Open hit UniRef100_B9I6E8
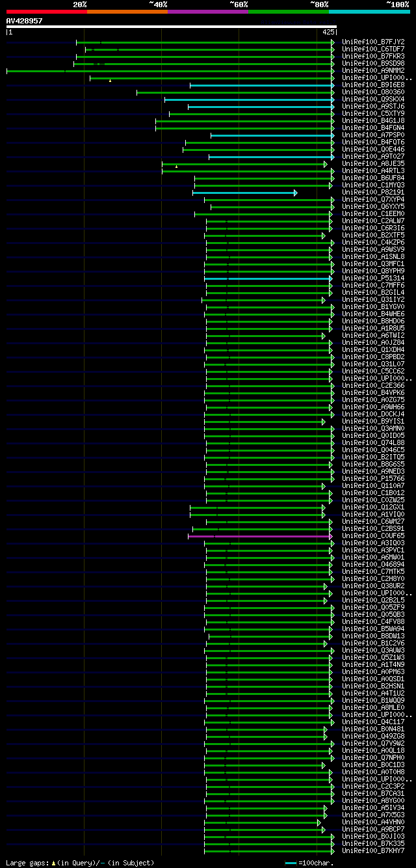The image size is (416, 868). coord(373,85)
